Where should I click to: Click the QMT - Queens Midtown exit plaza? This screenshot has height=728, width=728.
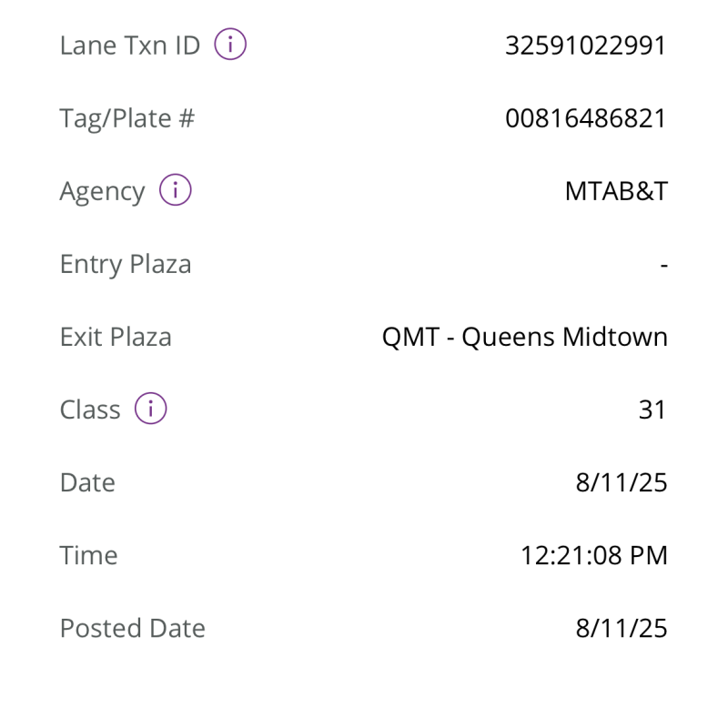pyautogui.click(x=524, y=337)
